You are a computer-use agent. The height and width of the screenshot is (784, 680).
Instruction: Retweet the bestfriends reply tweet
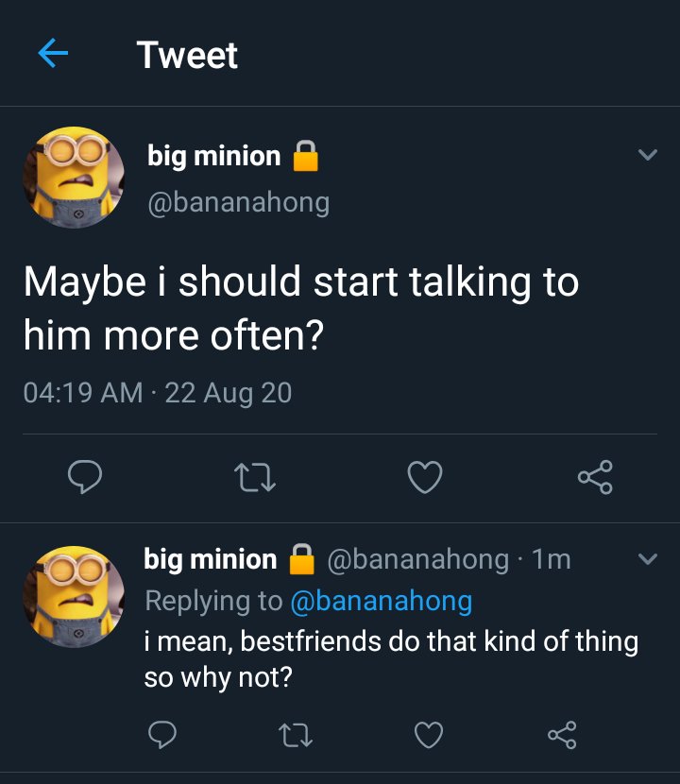pyautogui.click(x=296, y=735)
